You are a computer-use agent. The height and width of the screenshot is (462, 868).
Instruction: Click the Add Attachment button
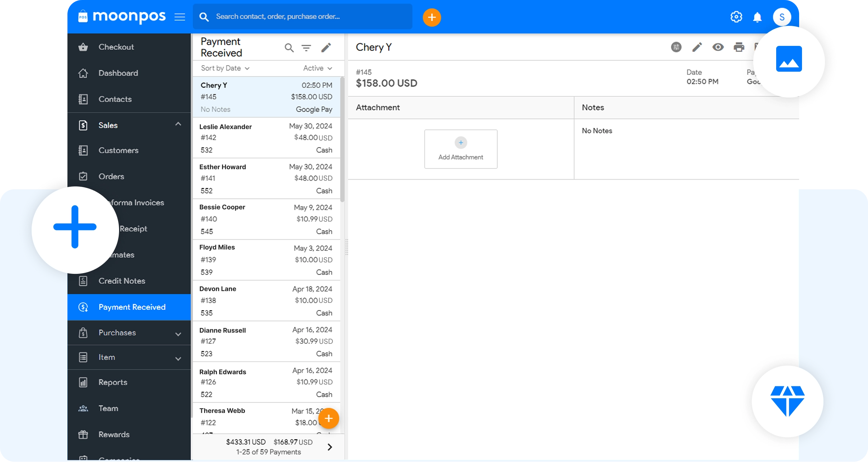(x=461, y=149)
